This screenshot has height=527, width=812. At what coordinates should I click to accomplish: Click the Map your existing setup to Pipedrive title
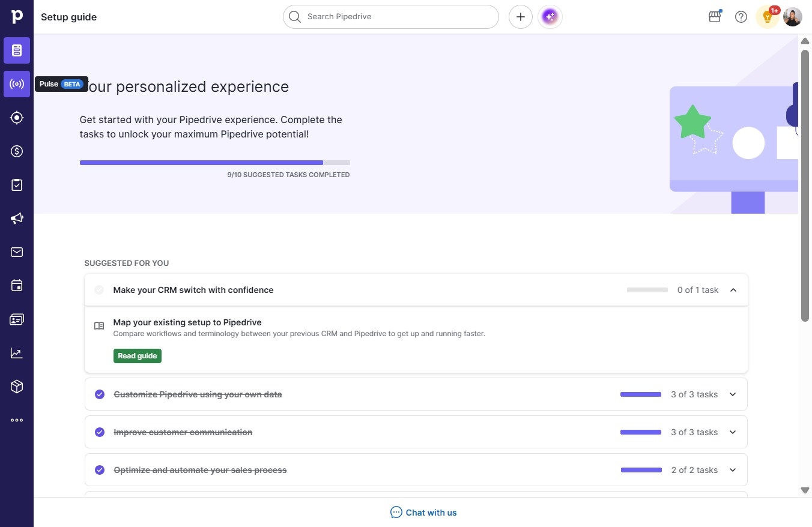point(187,322)
